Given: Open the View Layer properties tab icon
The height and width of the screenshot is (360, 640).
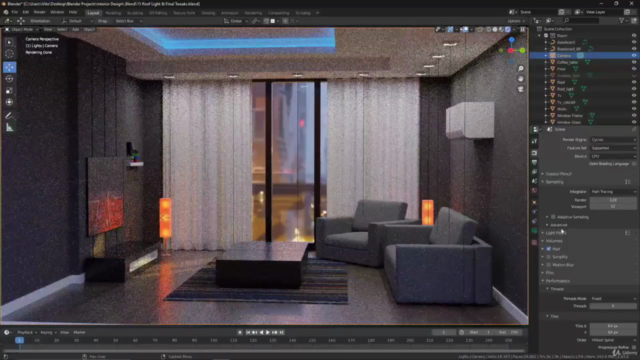Looking at the screenshot, I should pos(534,172).
